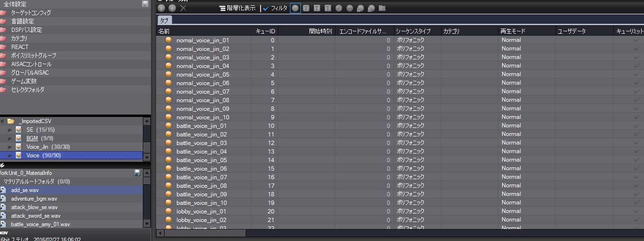The width and height of the screenshot is (644, 241).
Task: Click the third T filter icon
Action: [328, 8]
